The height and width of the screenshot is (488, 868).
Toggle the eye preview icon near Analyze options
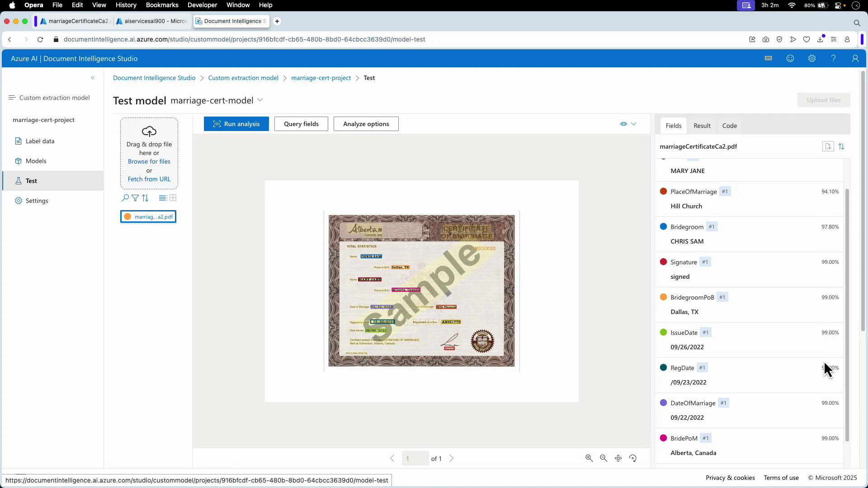[623, 123]
